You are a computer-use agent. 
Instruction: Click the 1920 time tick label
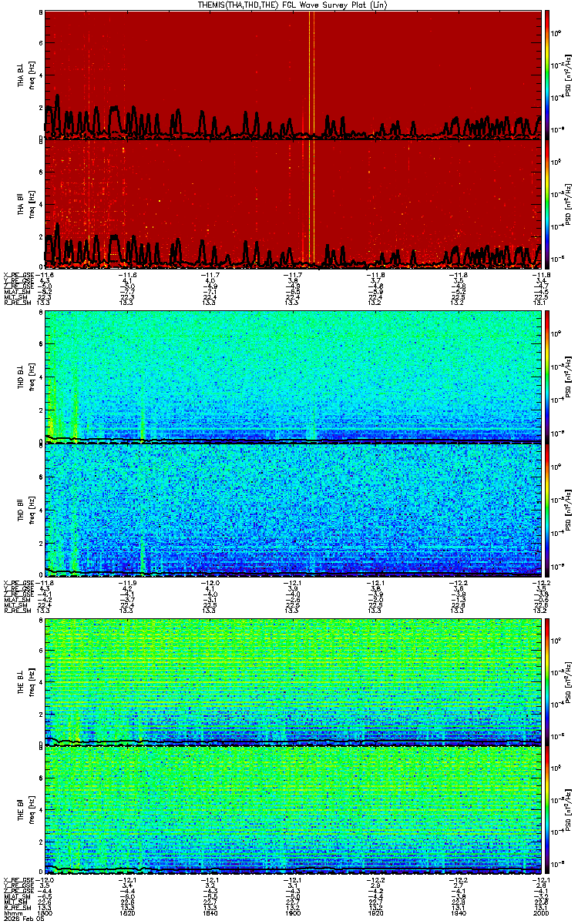(375, 913)
